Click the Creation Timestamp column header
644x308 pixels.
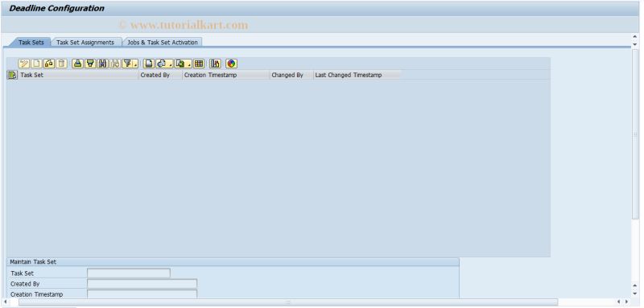(x=225, y=75)
